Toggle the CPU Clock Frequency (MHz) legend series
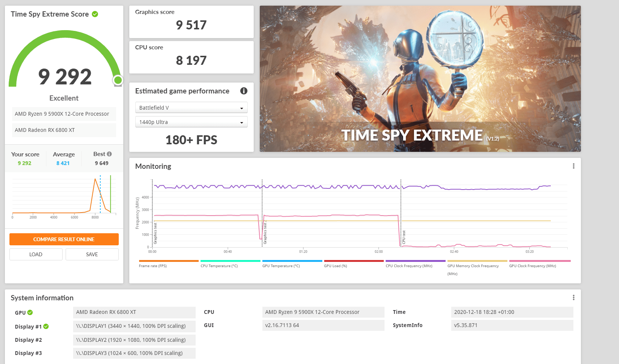The width and height of the screenshot is (619, 364). [415, 264]
